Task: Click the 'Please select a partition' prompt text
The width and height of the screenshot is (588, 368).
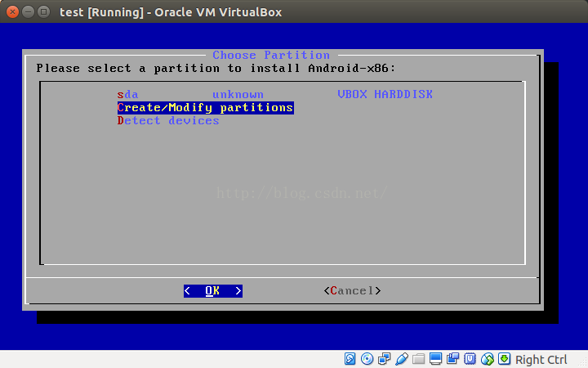Action: (216, 69)
